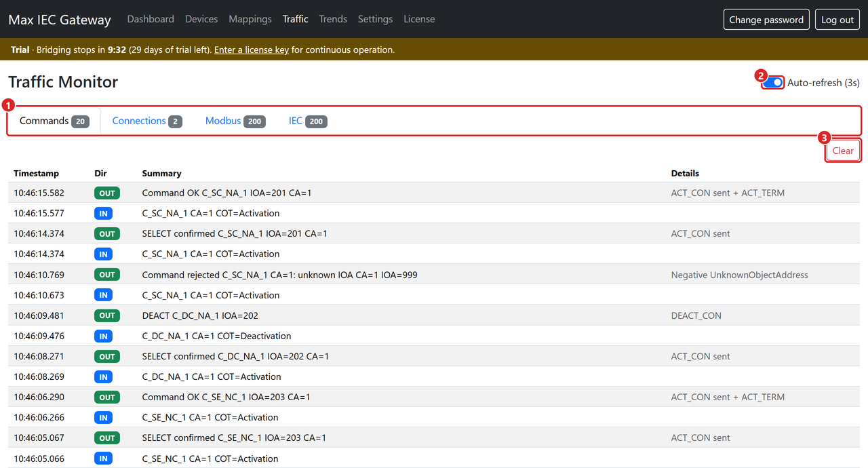Screen dimensions: 868x468
Task: Click 'DEACT C_DC_NA_1 IOA=202' summary
Action: coord(200,315)
